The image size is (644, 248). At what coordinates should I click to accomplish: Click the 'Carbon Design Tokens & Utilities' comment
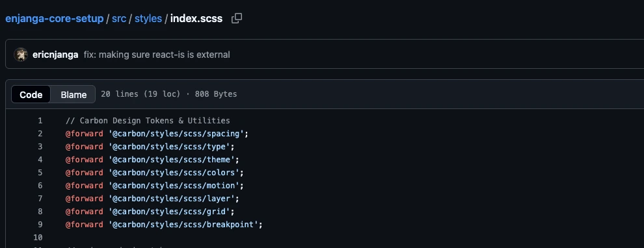coord(148,121)
